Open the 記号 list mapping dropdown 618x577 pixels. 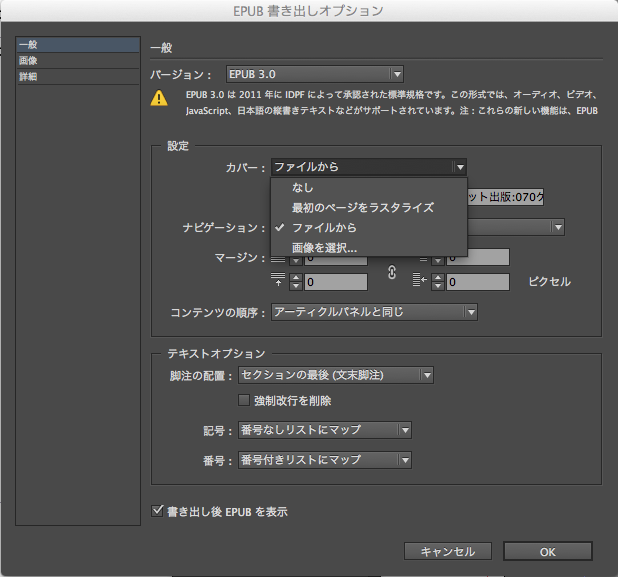[x=325, y=430]
